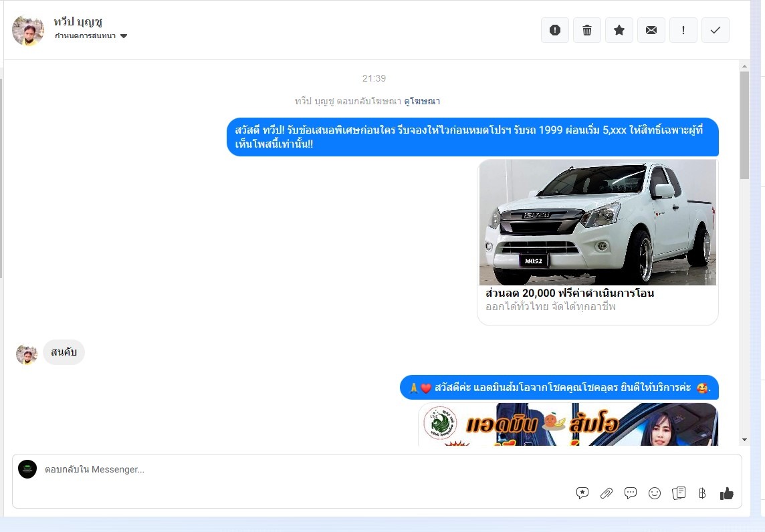765x532 pixels.
Task: Star this conversation as follow-up
Action: [x=619, y=30]
